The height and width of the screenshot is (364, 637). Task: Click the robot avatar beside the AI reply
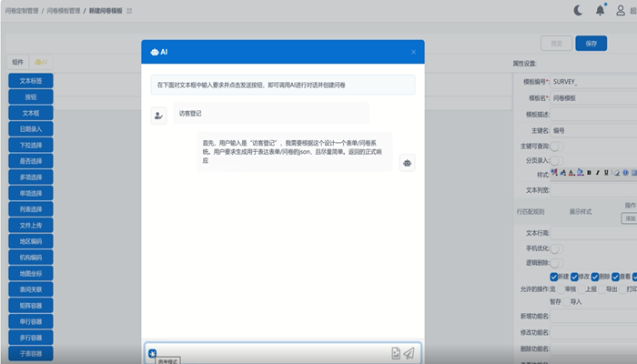[407, 163]
